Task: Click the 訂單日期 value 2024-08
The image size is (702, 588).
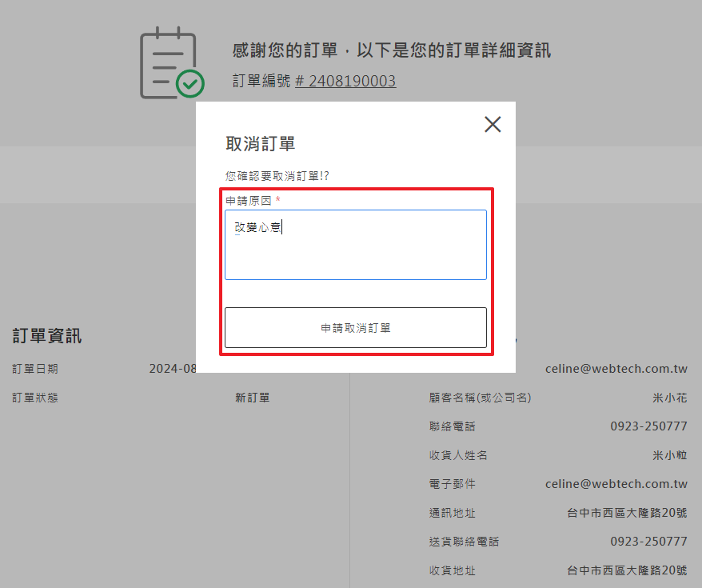Action: pyautogui.click(x=173, y=369)
